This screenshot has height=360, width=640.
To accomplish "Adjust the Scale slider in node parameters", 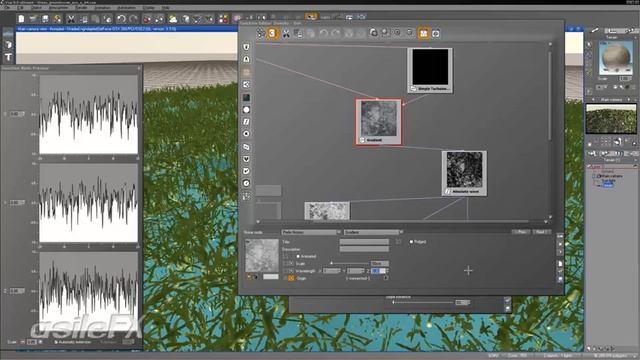I will 349,264.
